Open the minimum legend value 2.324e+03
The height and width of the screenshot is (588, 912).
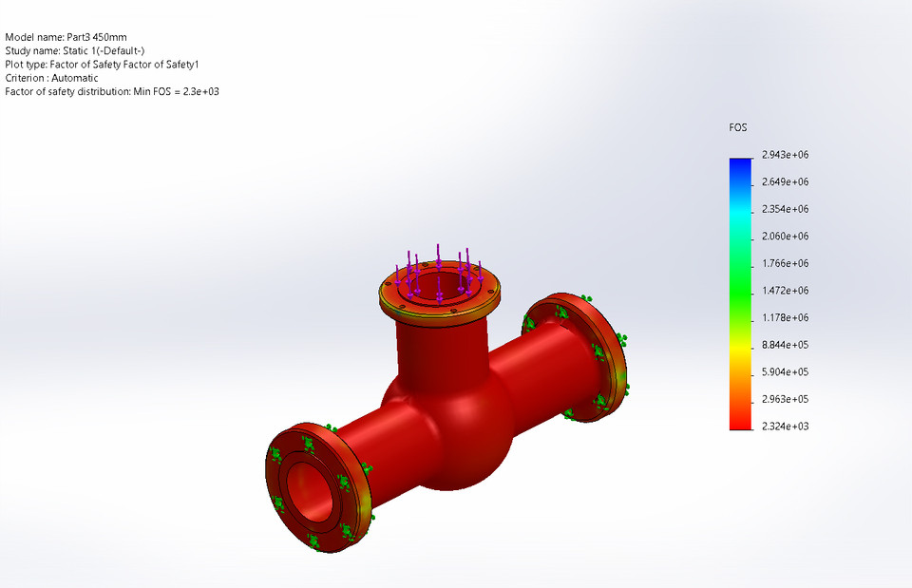(x=786, y=426)
